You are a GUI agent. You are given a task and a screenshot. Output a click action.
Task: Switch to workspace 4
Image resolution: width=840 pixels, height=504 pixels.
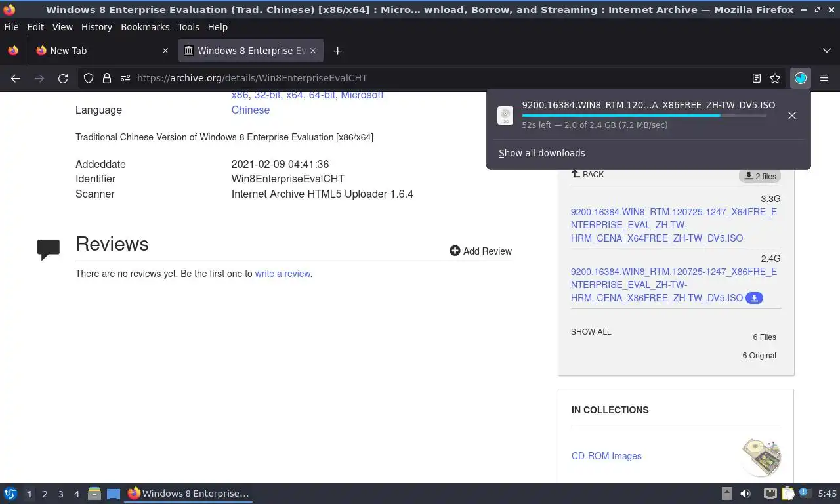[76, 493]
